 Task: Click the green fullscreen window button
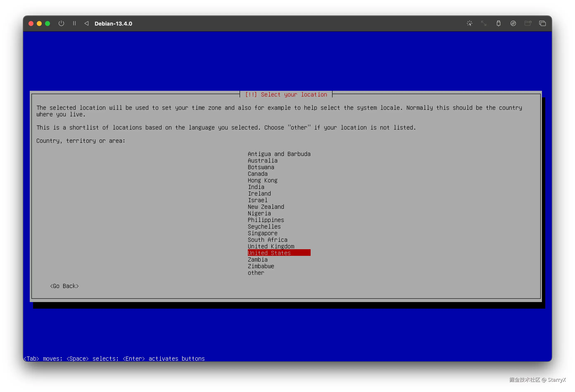point(48,24)
